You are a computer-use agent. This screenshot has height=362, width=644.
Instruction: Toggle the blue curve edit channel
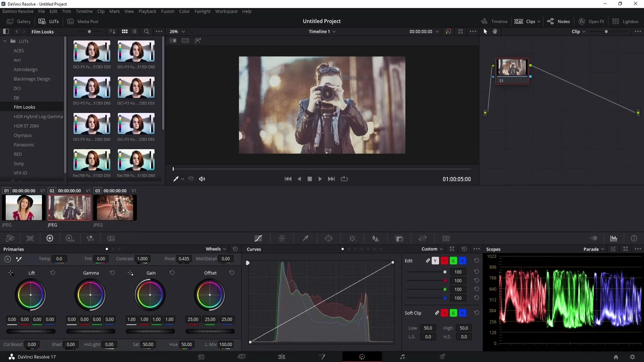tap(462, 261)
